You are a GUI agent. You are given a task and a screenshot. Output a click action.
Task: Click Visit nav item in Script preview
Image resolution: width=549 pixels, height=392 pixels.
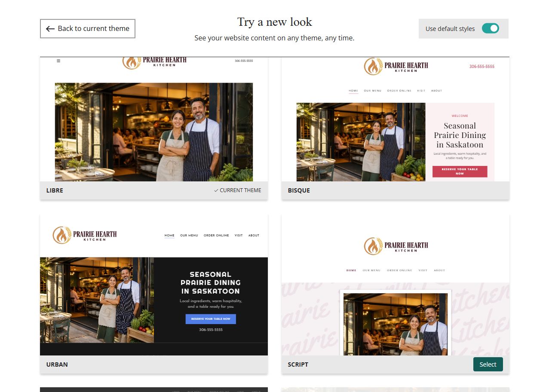423,270
